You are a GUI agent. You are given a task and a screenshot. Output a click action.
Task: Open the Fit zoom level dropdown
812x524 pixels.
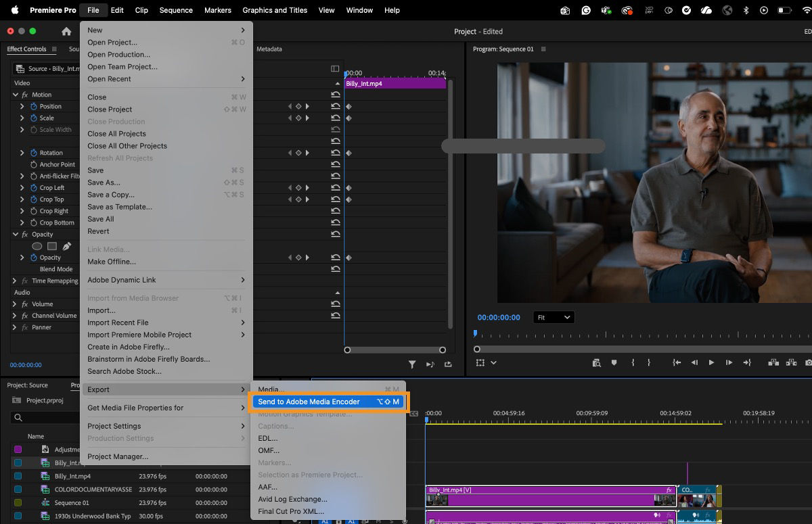pyautogui.click(x=554, y=316)
